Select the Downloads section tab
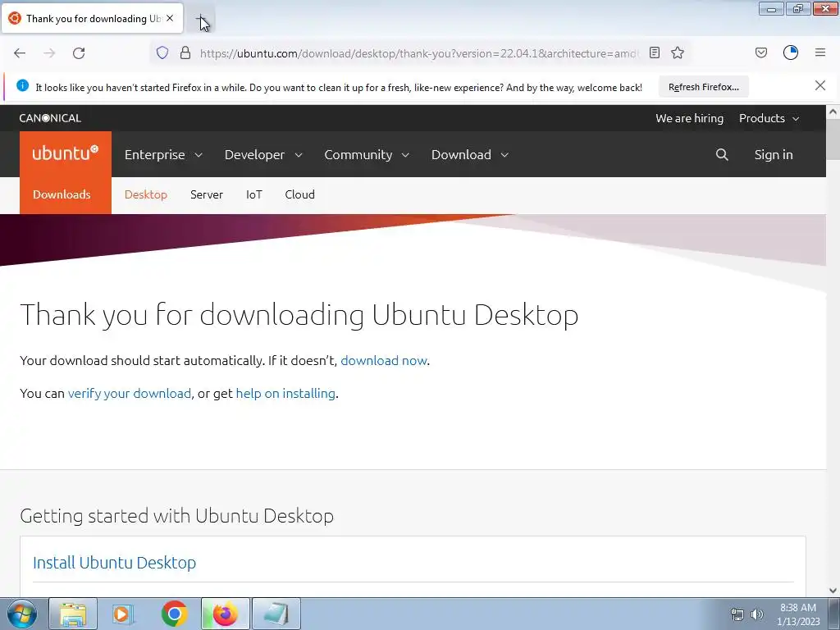Screen dimensions: 840x630 pos(62,194)
